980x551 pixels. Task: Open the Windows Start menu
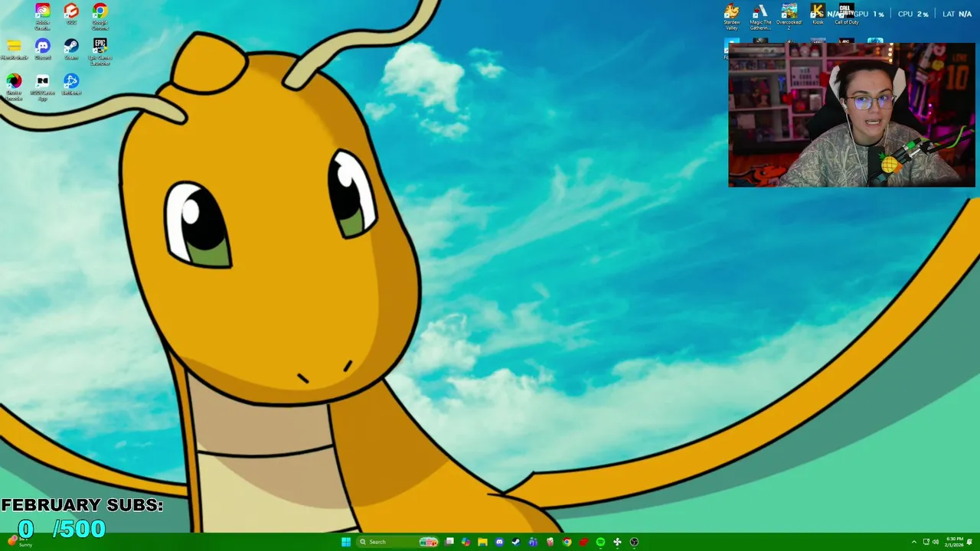pos(346,542)
